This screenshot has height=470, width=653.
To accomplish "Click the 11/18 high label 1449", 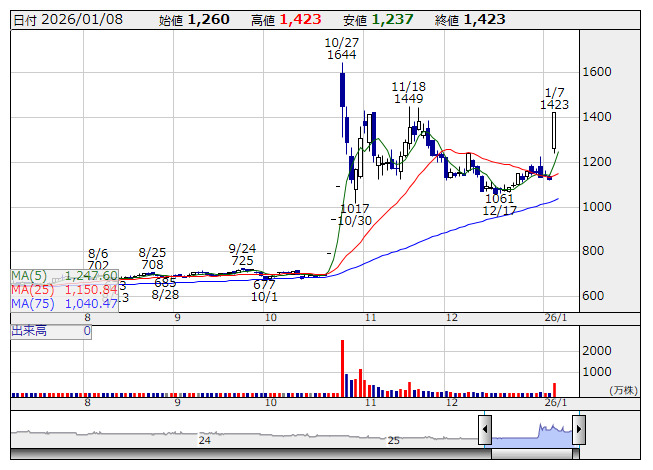I will coord(408,99).
